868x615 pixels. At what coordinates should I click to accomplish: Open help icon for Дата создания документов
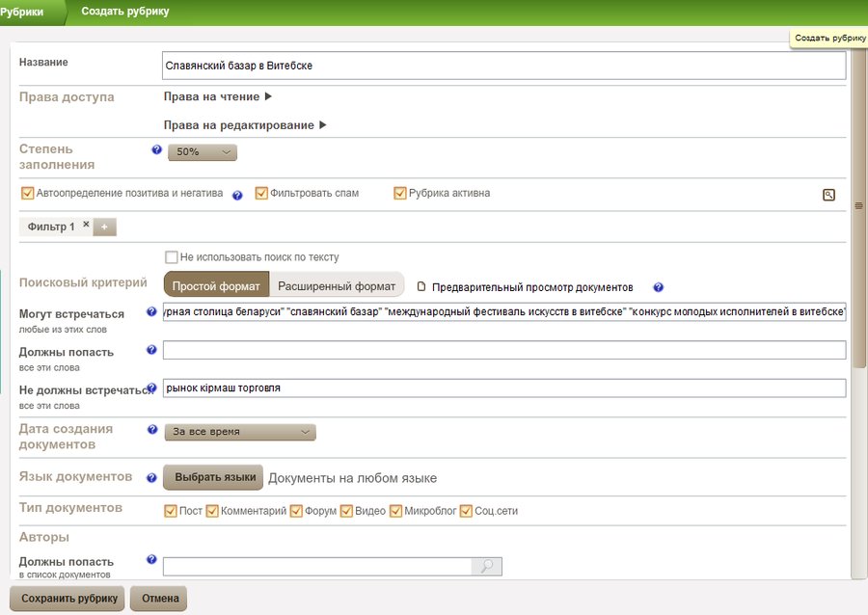[152, 430]
